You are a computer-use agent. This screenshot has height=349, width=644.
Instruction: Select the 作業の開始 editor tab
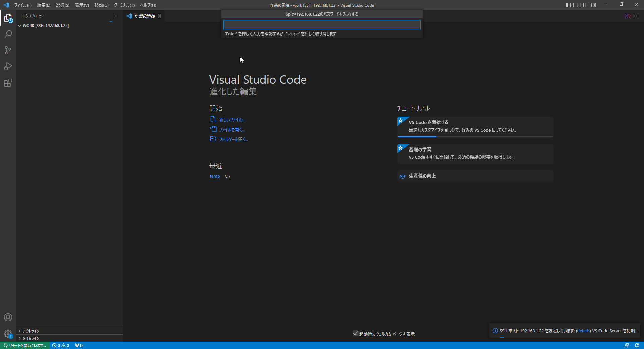144,16
